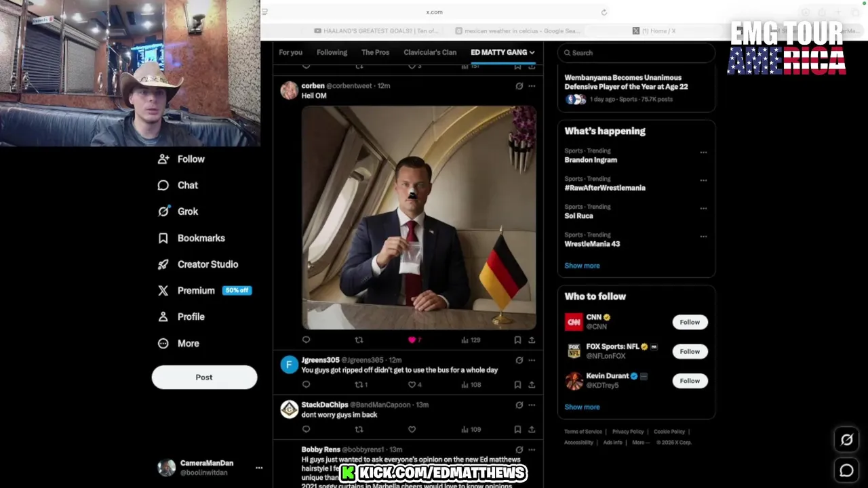
Task: Open Premium from the sidebar
Action: coord(204,290)
